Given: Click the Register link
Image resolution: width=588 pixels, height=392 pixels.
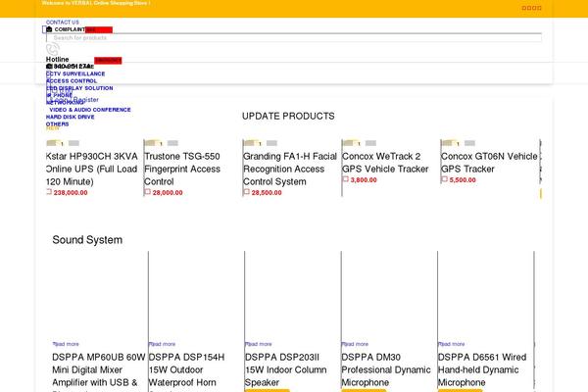Looking at the screenshot, I should pos(86,100).
